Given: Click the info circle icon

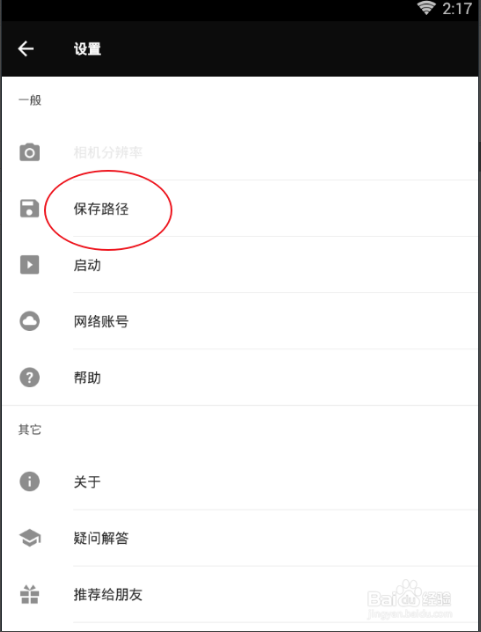Looking at the screenshot, I should 29,481.
